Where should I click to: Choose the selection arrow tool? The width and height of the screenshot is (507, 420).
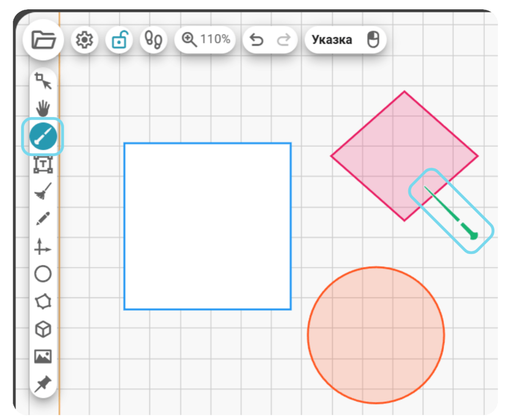pos(43,81)
